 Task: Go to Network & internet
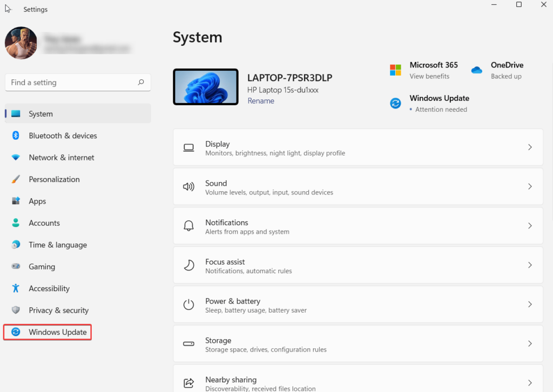coord(62,157)
